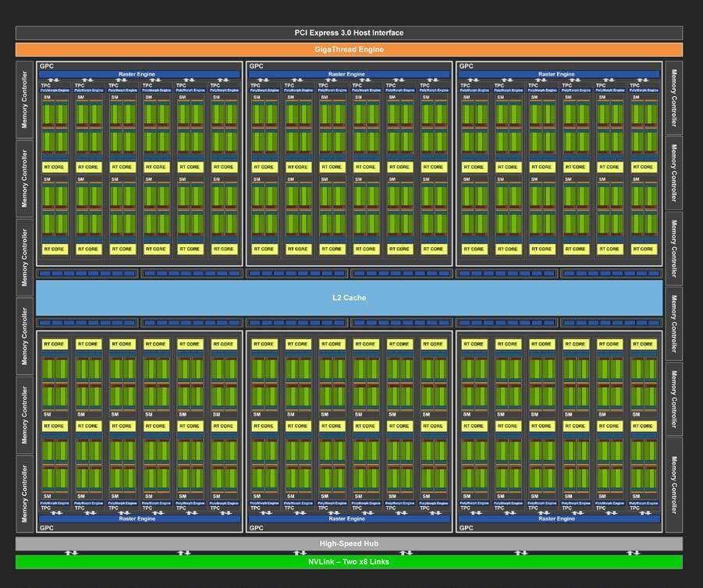Click the GPC label of the top-right cluster
The width and height of the screenshot is (703, 588).
pos(466,66)
